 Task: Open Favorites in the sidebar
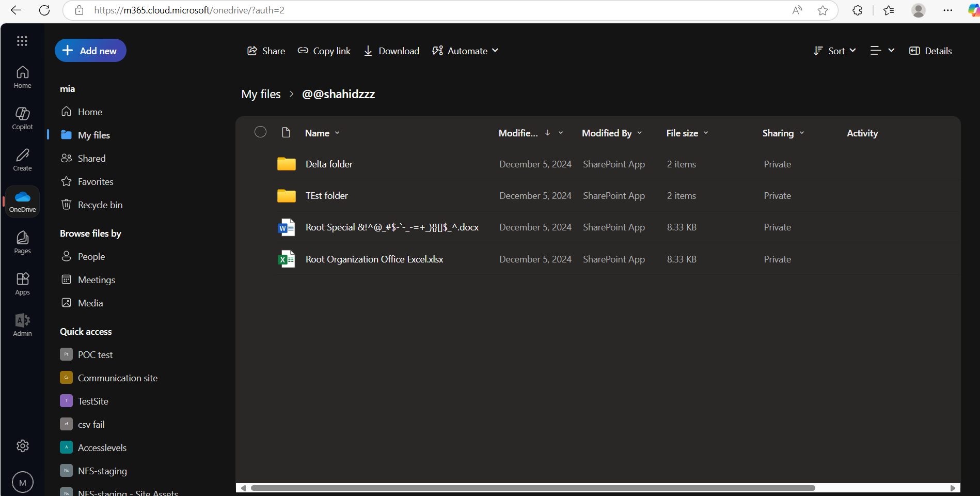coord(96,181)
